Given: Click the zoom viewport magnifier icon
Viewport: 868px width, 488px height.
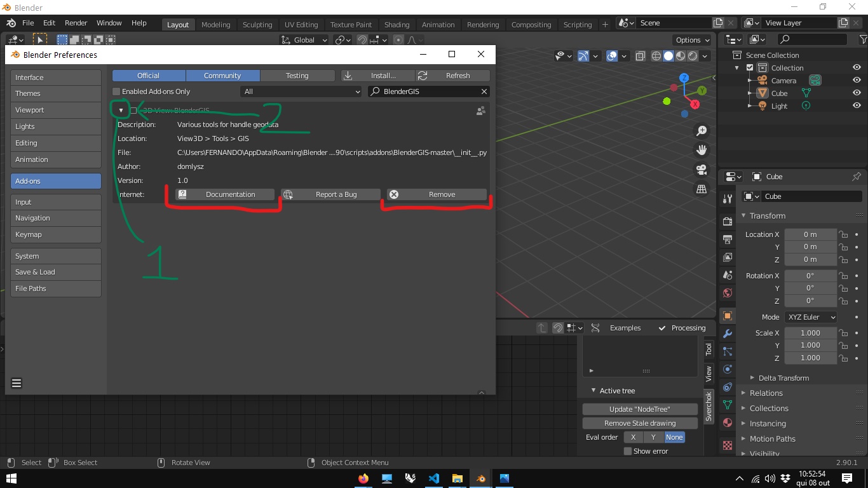Looking at the screenshot, I should pos(702,131).
